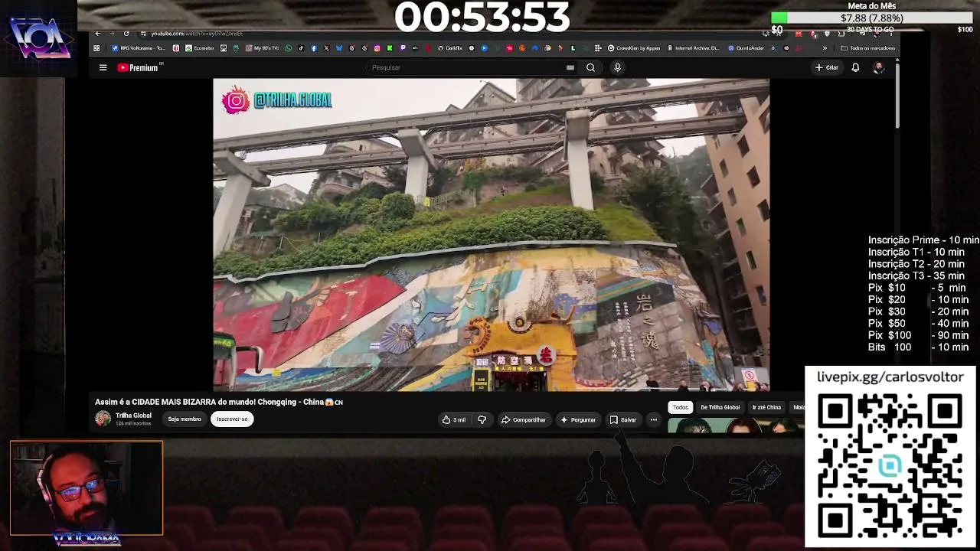The height and width of the screenshot is (551, 980).
Task: Open the Ecometer bookmark
Action: (x=199, y=48)
